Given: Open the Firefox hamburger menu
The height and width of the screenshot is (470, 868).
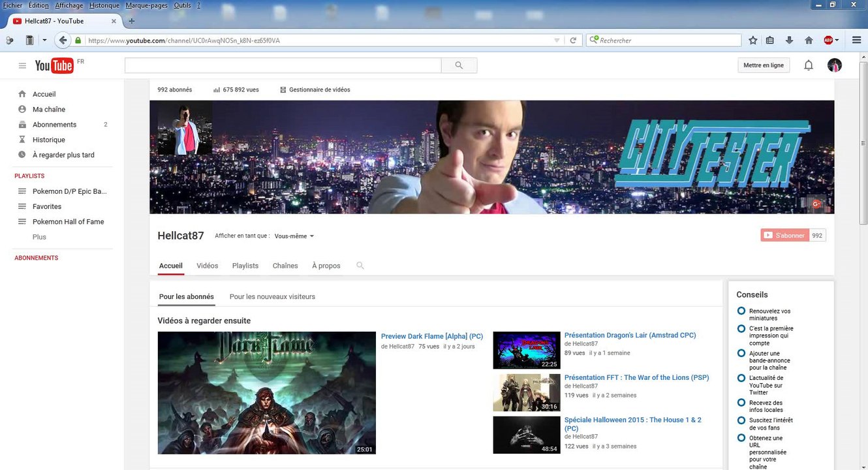Looking at the screenshot, I should [857, 40].
